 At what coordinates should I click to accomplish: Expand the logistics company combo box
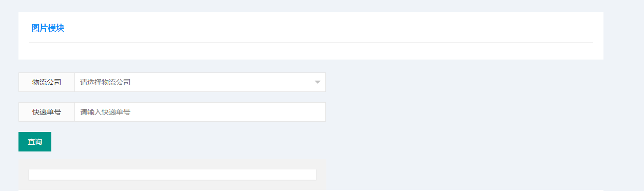tap(200, 82)
